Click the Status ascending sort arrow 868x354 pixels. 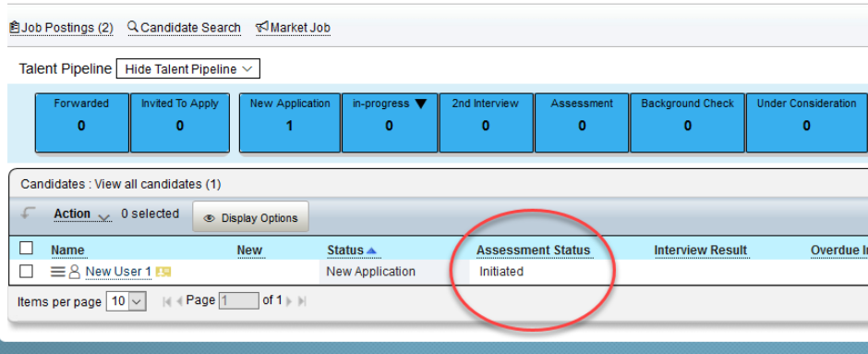point(371,251)
